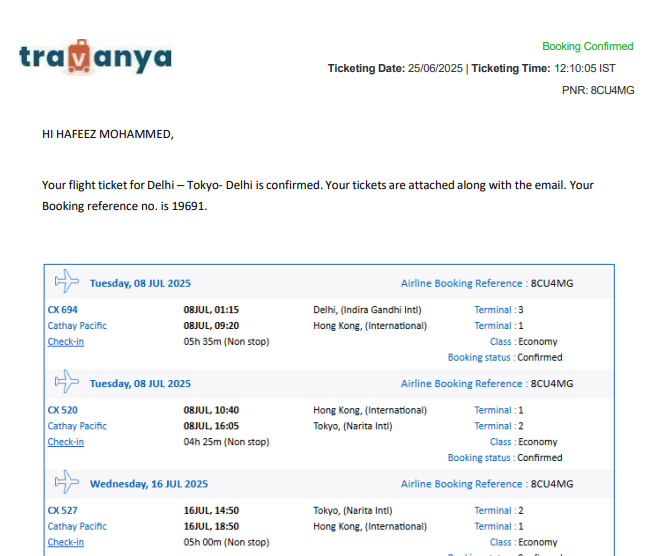Click arrival time 16JUL, 18:50

(211, 526)
